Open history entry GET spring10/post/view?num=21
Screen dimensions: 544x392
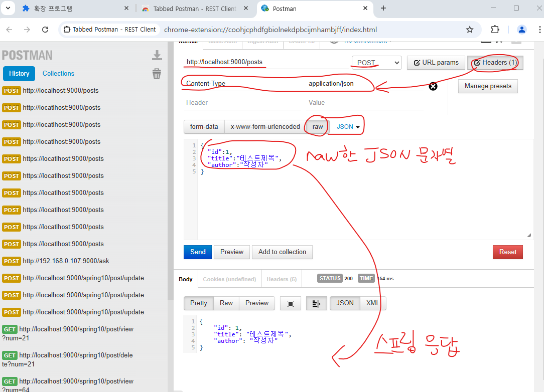[x=68, y=333]
